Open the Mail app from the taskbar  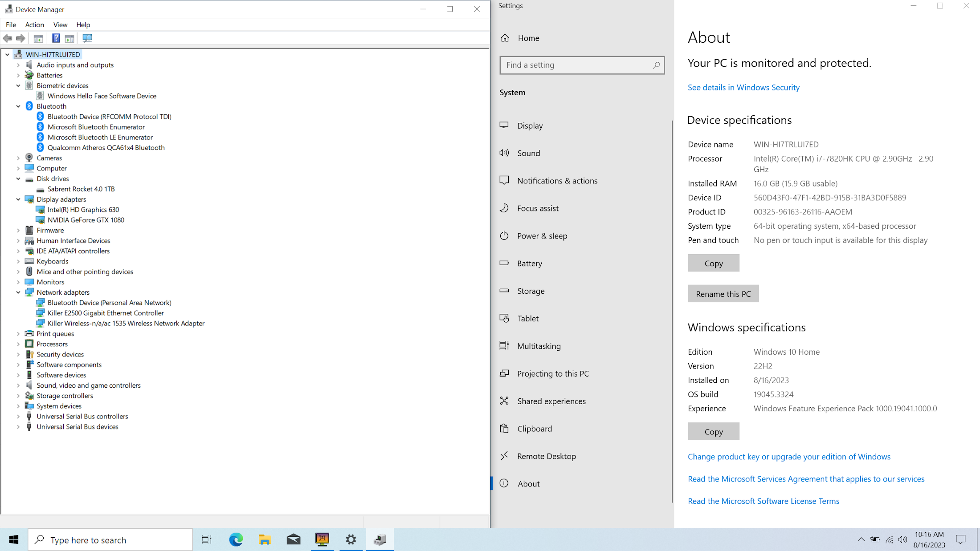click(x=294, y=539)
